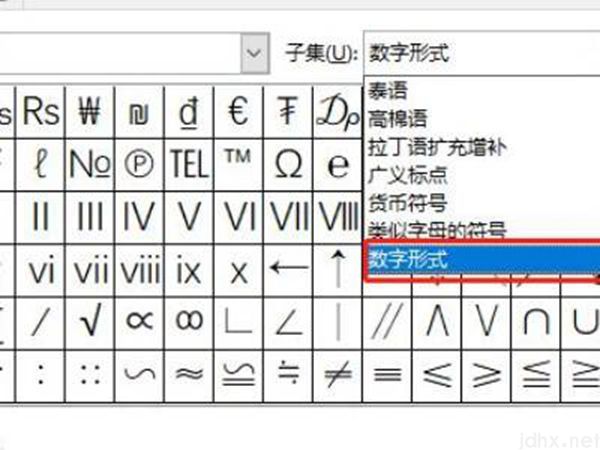The height and width of the screenshot is (450, 600).
Task: Choose small Roman numeral ix
Action: click(x=189, y=271)
